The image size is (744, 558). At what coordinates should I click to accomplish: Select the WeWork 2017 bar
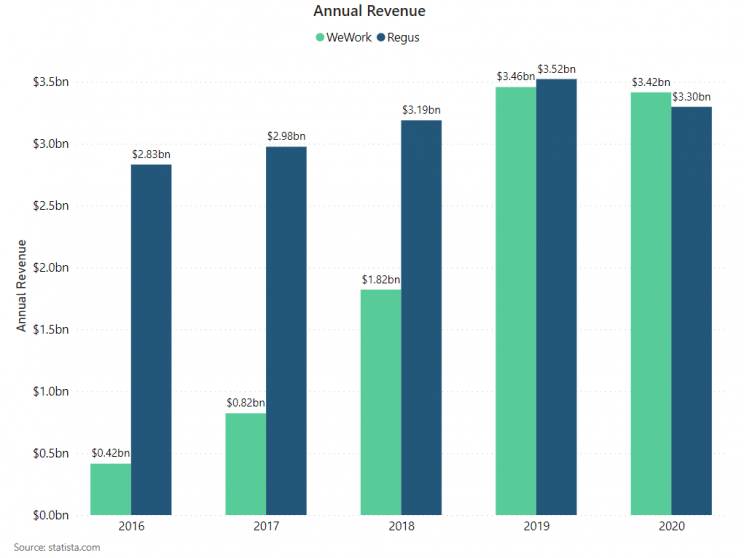pos(246,464)
